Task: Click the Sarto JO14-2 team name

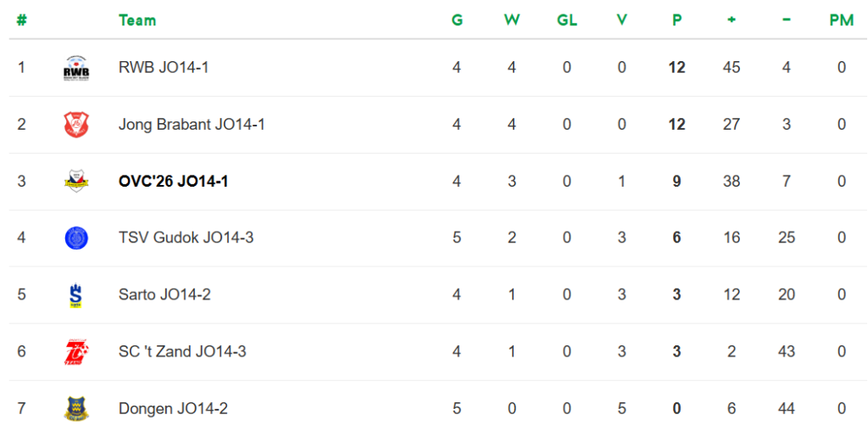Action: (x=164, y=295)
